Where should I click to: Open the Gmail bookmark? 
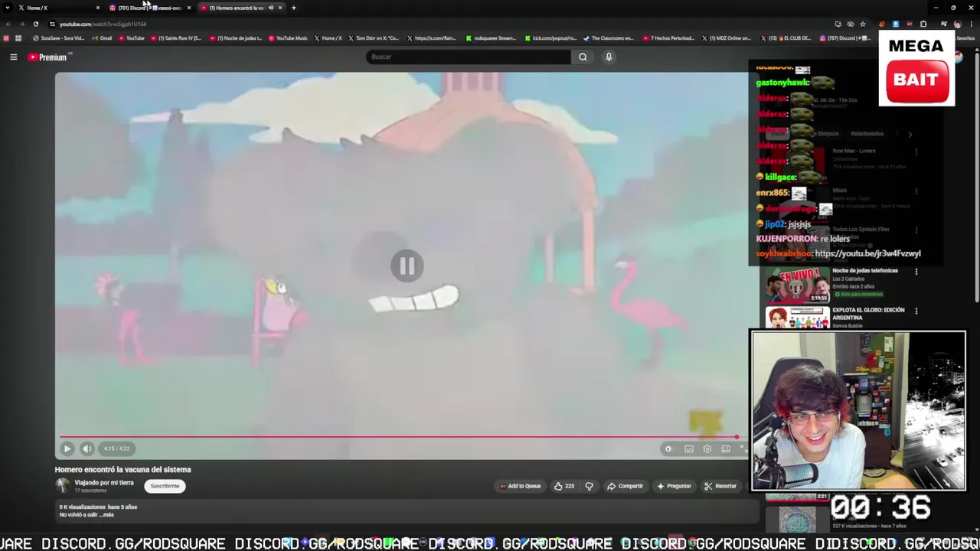pos(102,38)
